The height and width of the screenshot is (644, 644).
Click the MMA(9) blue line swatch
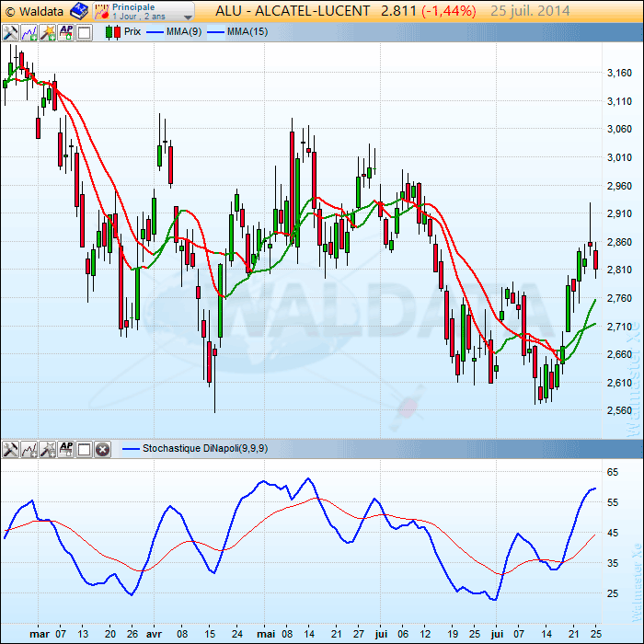(x=155, y=32)
